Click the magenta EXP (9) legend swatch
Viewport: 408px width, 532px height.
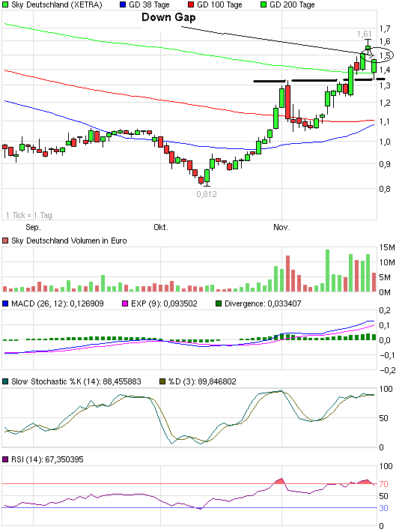125,303
